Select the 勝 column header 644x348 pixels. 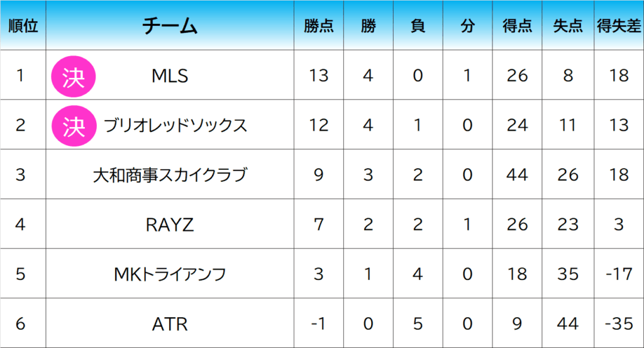369,26
